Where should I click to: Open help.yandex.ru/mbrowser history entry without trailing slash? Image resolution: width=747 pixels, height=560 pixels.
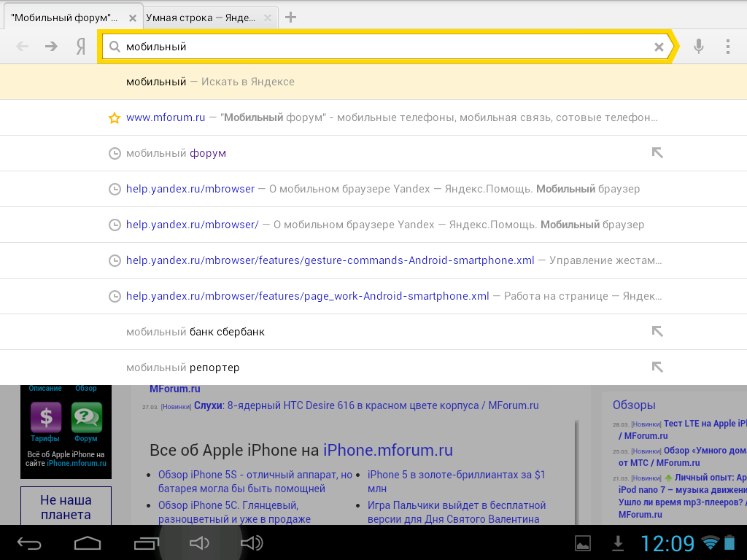point(373,189)
